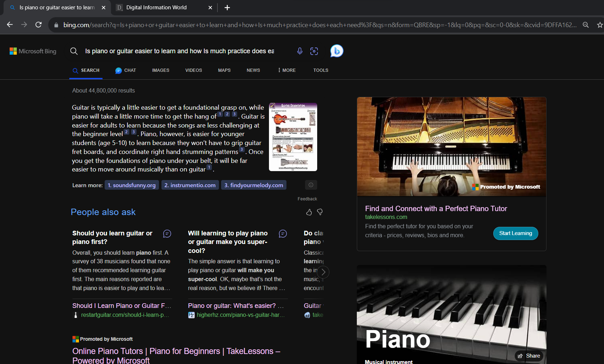Open takelessons.com green URL in ad
Image resolution: width=604 pixels, height=364 pixels.
point(386,217)
